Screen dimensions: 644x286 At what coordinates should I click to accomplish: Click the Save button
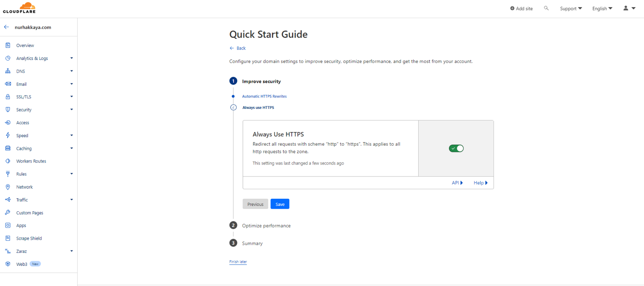[280, 204]
